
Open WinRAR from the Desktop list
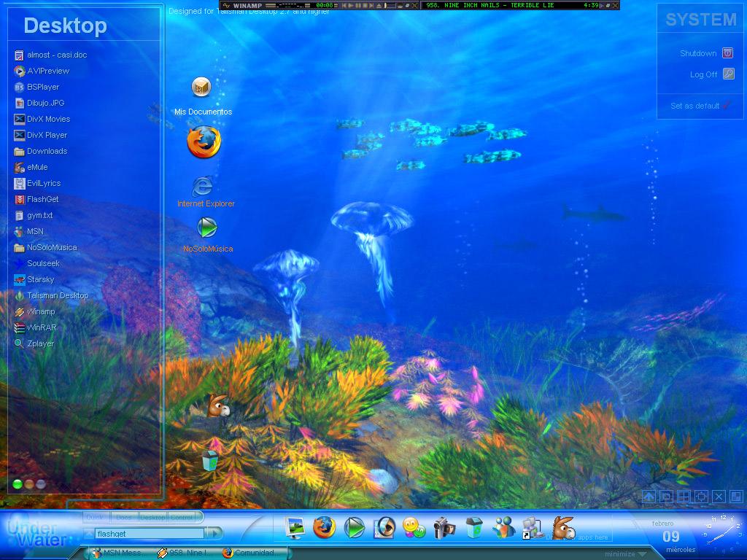35,327
